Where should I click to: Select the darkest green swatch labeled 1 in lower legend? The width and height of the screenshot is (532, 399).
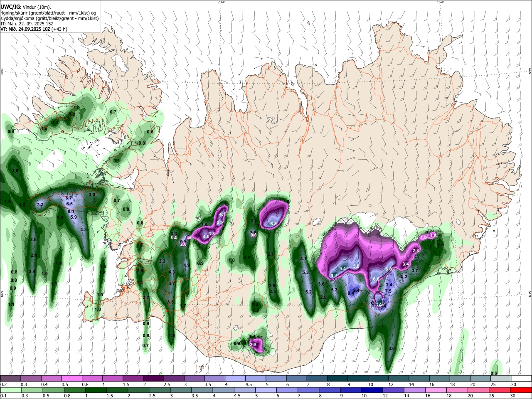96,390
